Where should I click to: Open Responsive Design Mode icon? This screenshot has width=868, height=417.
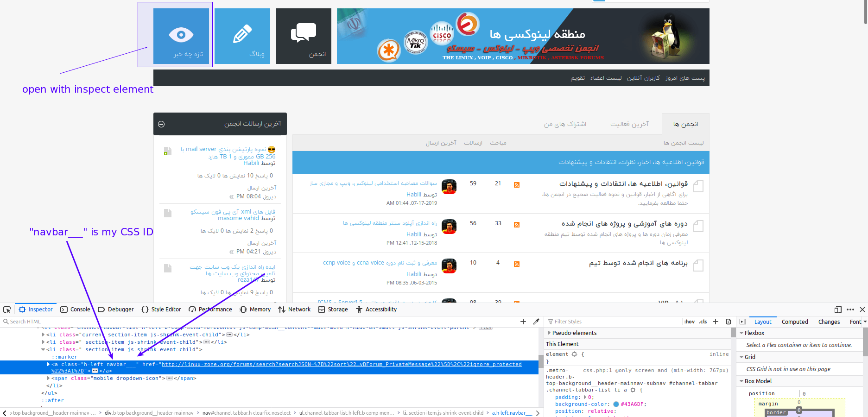tap(838, 310)
